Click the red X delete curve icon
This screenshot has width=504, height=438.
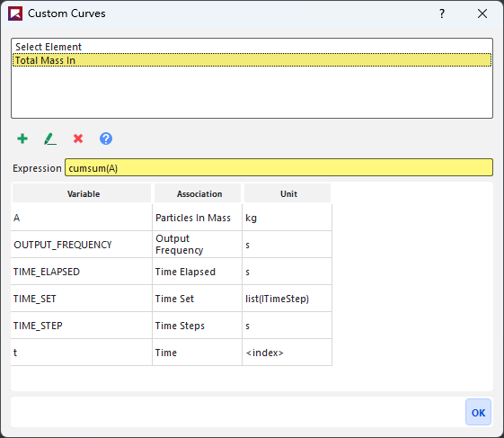click(x=78, y=139)
